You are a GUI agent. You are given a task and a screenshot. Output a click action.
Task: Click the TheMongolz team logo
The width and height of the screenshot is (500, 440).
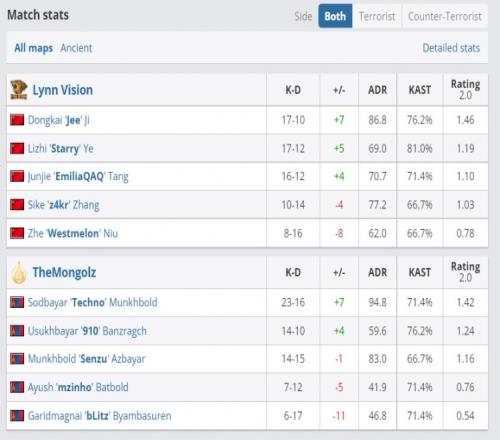(x=19, y=272)
